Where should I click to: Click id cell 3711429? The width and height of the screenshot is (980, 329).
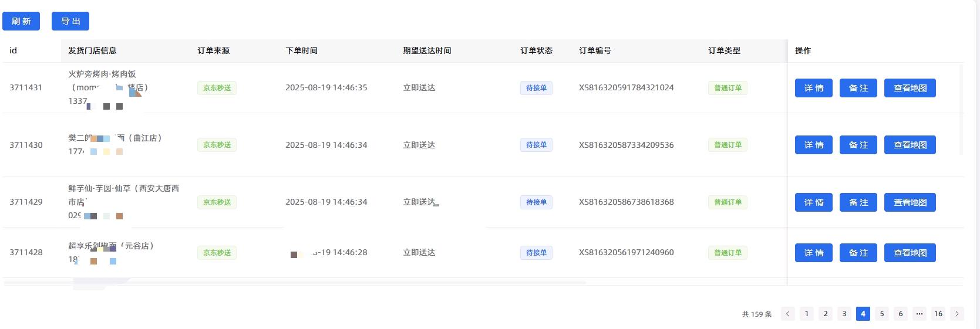tap(26, 202)
